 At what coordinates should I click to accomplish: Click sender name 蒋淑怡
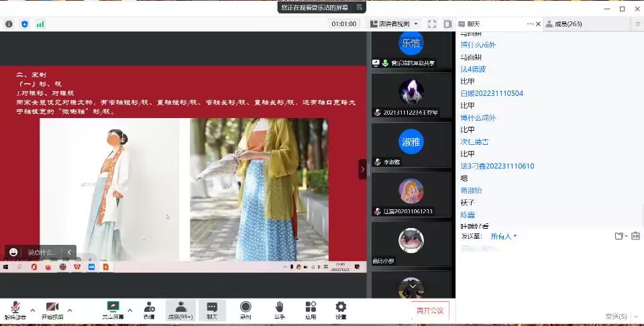point(471,190)
